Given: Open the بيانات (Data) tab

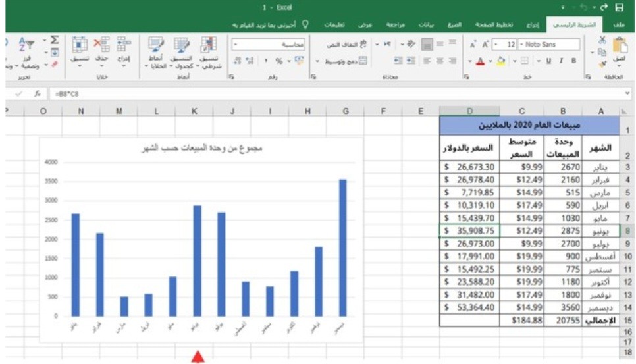Looking at the screenshot, I should coord(427,24).
